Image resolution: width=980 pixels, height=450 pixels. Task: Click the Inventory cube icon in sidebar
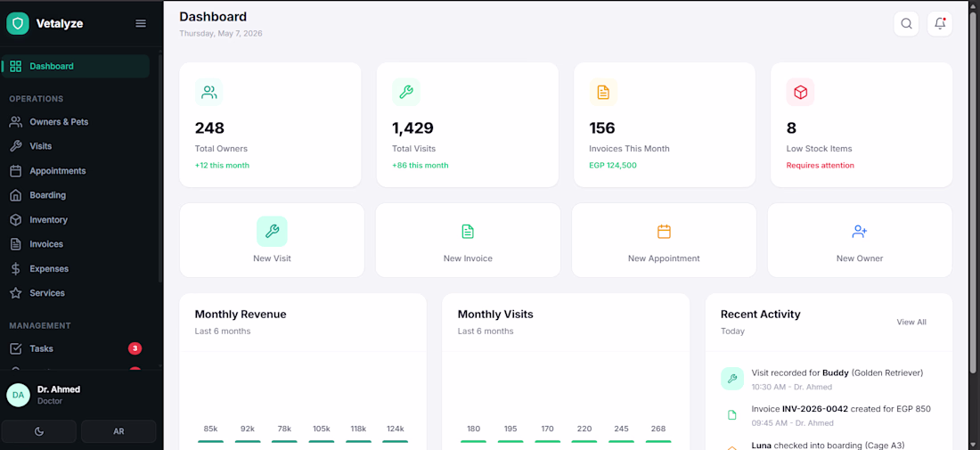16,220
